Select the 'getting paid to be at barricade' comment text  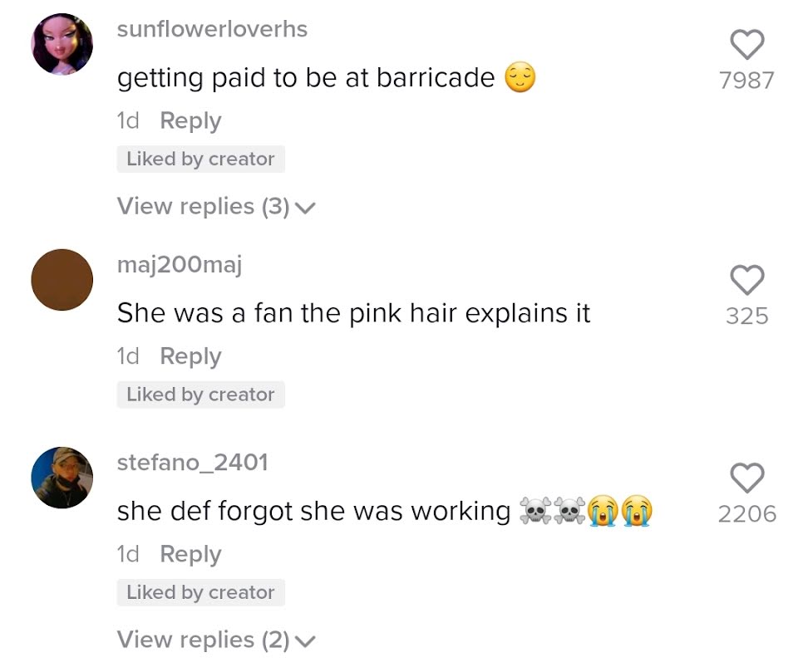point(306,78)
